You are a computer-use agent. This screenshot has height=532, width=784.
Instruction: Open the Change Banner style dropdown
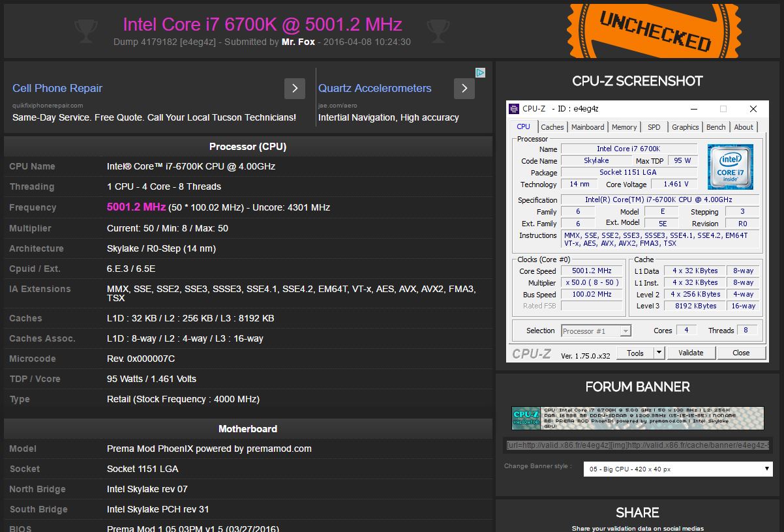678,469
